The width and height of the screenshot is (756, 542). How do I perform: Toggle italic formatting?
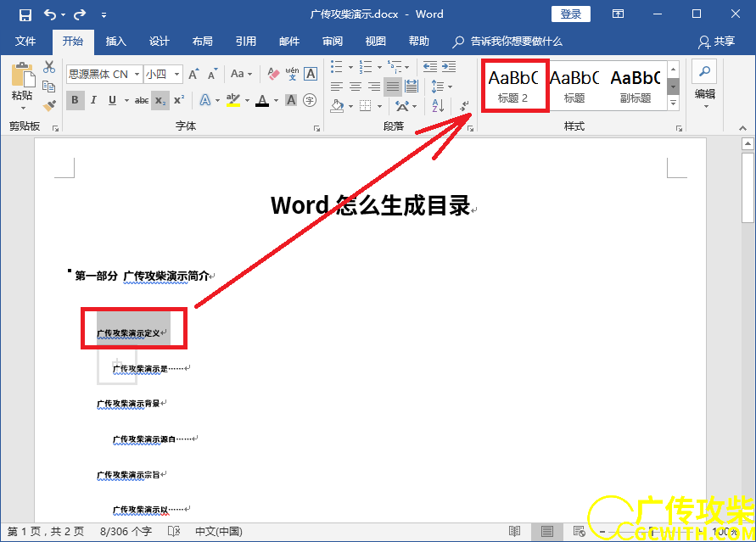pos(93,100)
